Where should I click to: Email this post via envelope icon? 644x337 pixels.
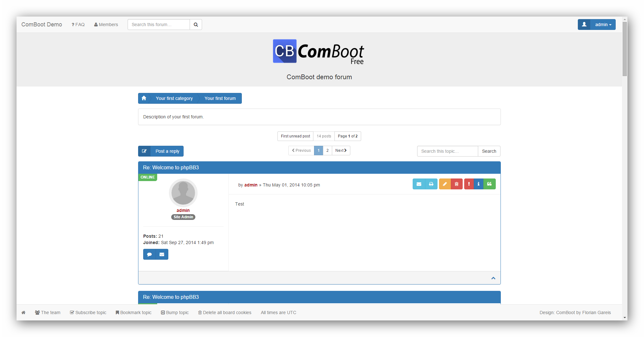pos(419,184)
